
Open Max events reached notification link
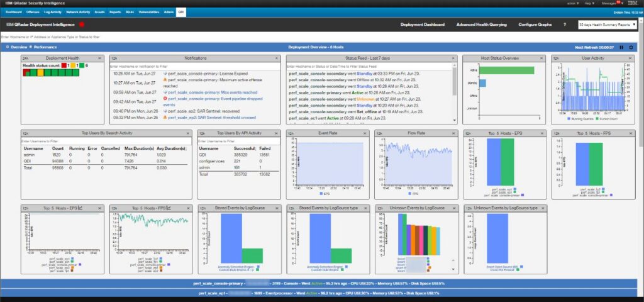[213, 92]
